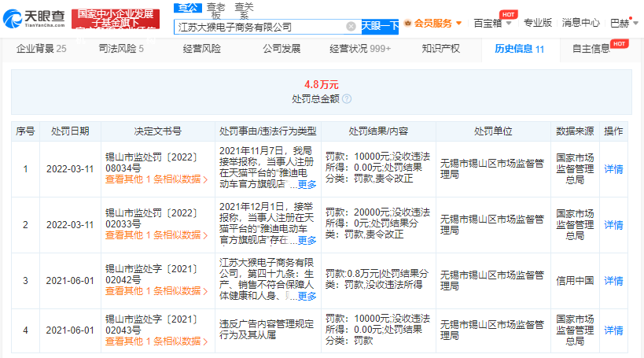This screenshot has width=644, height=358.
Task: Clear the search box with the X icon
Action: pos(351,27)
